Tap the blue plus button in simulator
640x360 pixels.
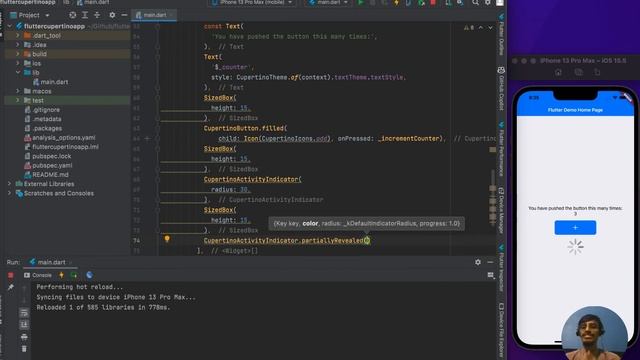pos(575,227)
